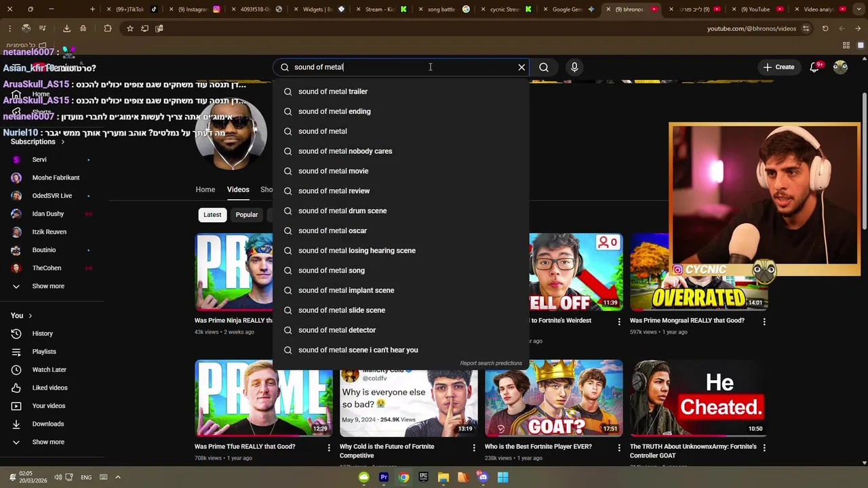Switch to the channel Home tab
The image size is (868, 488).
coord(205,190)
